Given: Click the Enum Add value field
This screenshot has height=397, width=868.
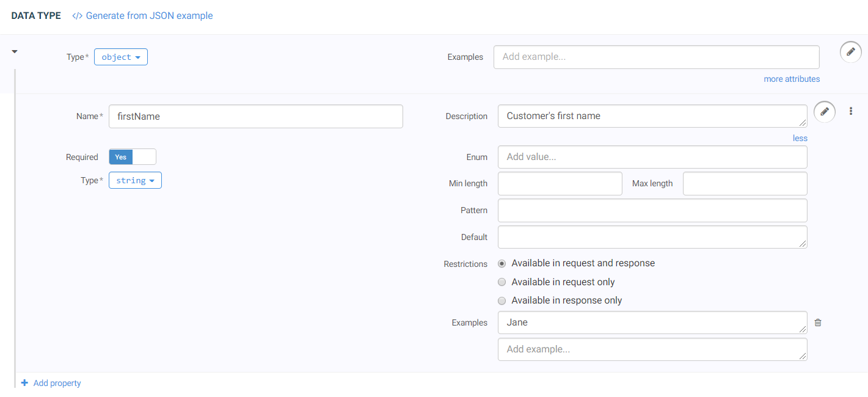Looking at the screenshot, I should (652, 157).
